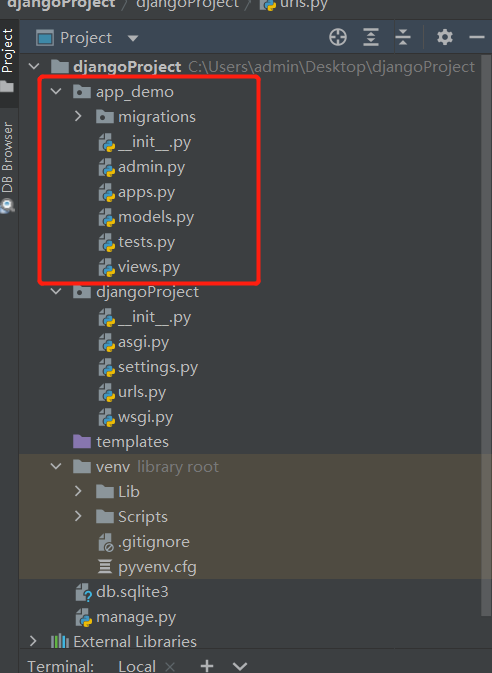Close the Local terminal tab
Screen dimensions: 492x673
(x=170, y=667)
